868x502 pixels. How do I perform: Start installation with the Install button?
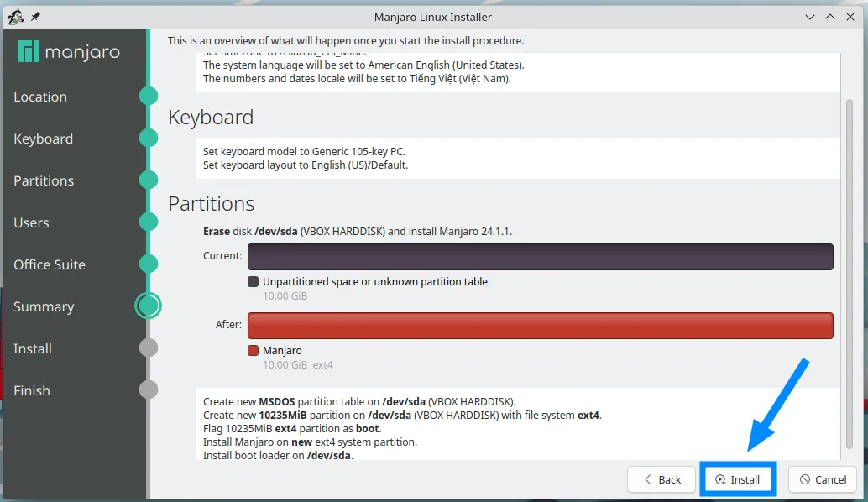tap(738, 479)
